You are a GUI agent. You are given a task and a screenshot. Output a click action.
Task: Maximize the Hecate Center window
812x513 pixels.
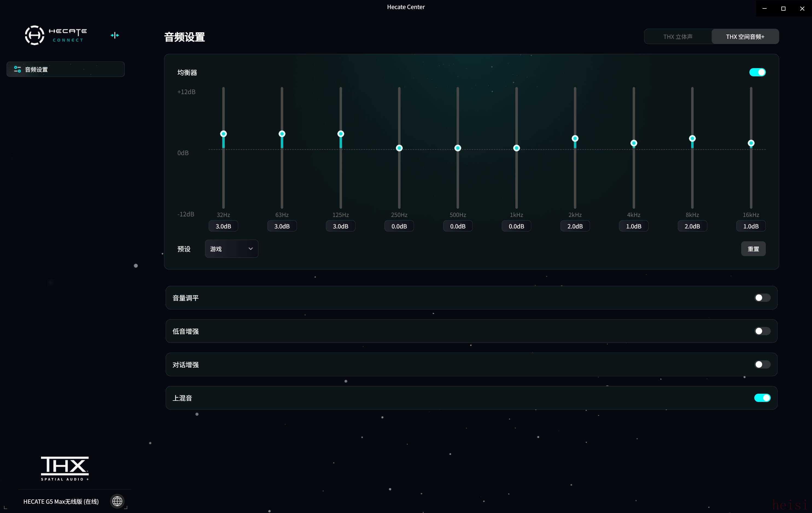pos(783,8)
